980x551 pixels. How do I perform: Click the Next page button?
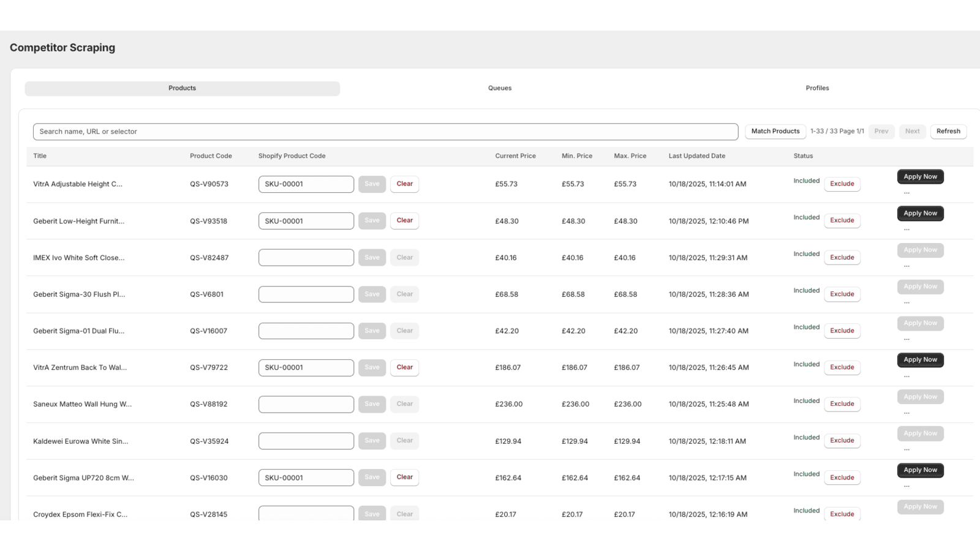(912, 131)
